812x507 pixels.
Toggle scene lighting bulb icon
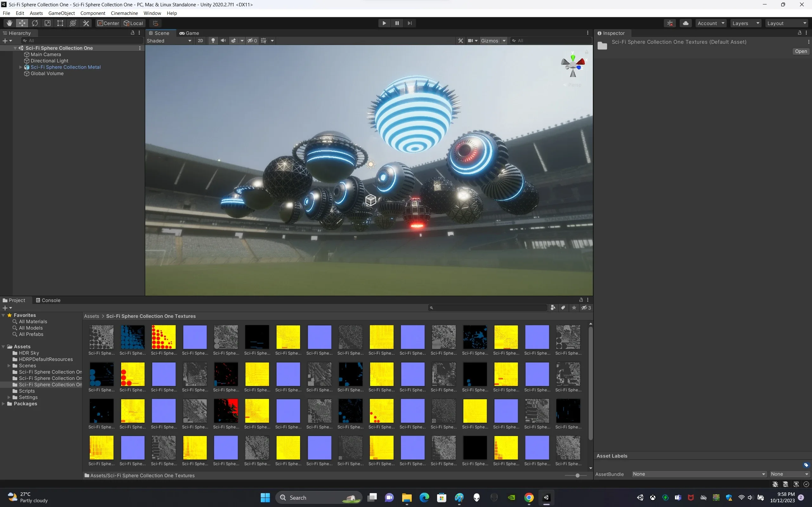tap(213, 41)
